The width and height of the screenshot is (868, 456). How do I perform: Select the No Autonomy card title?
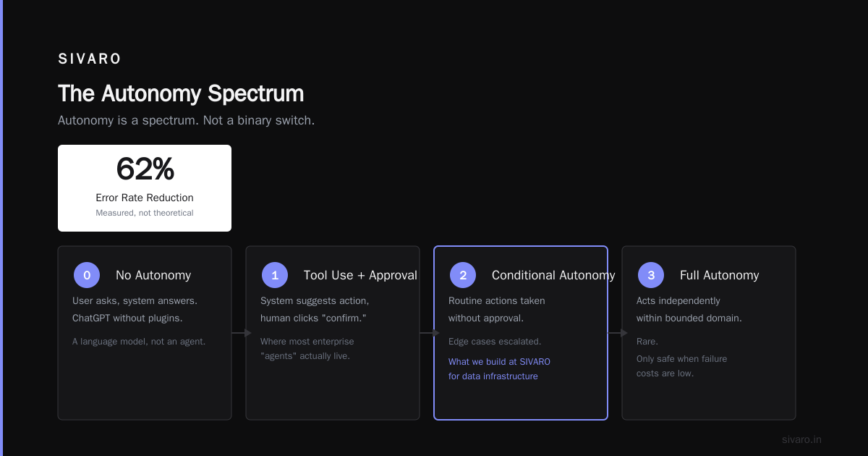[153, 275]
